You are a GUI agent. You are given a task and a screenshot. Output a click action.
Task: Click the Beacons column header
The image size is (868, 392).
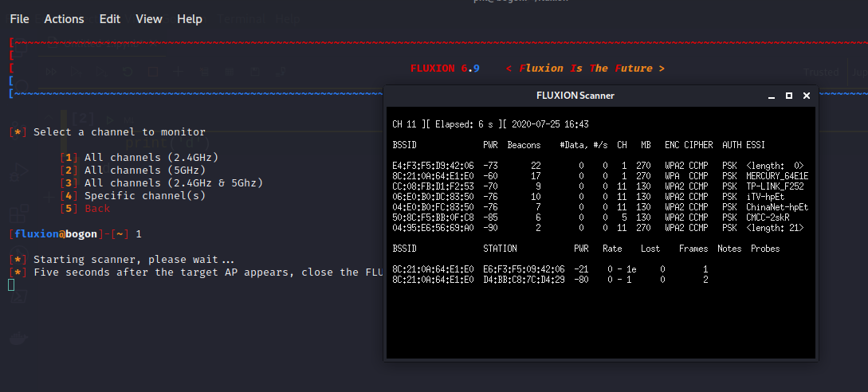click(x=524, y=145)
